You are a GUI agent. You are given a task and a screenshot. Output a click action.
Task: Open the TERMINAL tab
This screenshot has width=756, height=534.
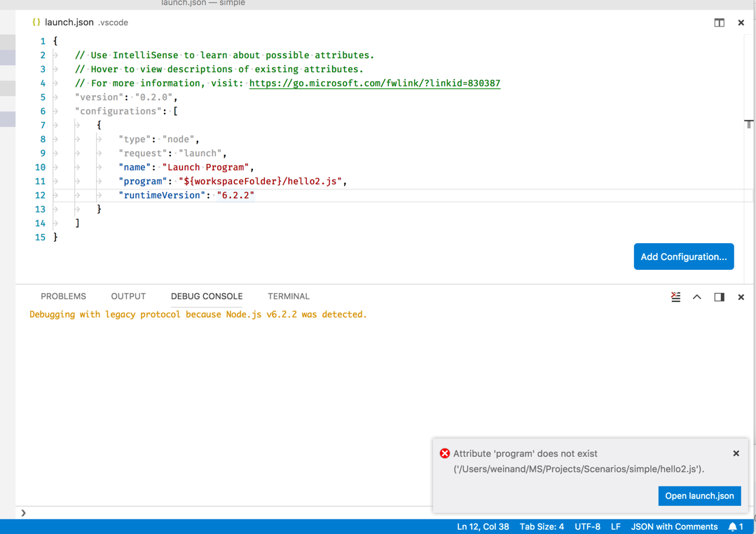pyautogui.click(x=288, y=296)
